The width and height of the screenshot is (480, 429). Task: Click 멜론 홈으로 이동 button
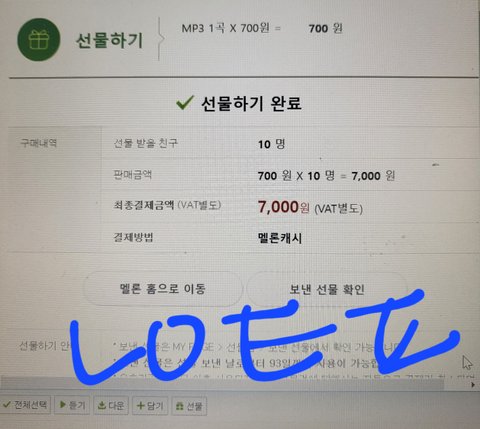coord(163,289)
